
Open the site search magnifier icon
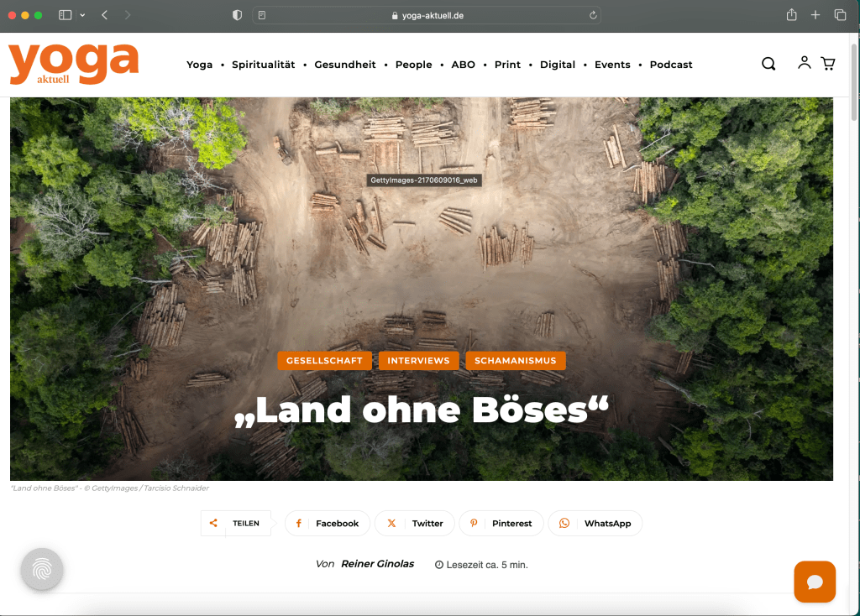click(x=768, y=64)
